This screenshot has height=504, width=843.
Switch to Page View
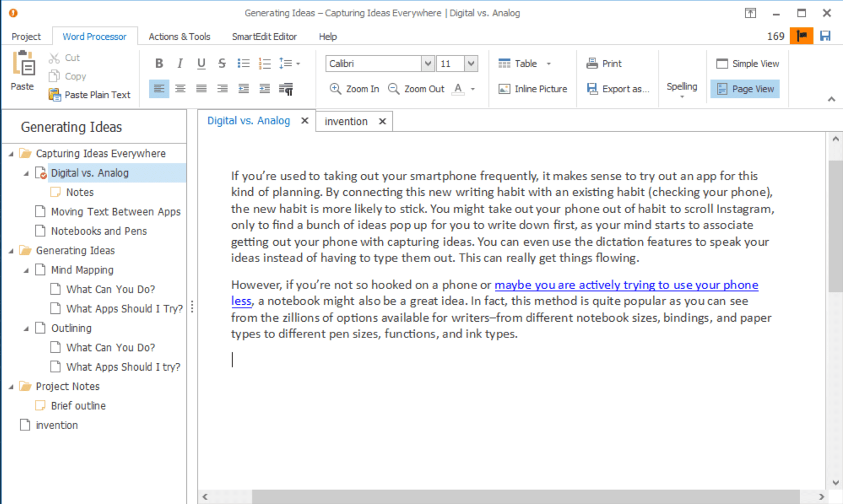745,89
